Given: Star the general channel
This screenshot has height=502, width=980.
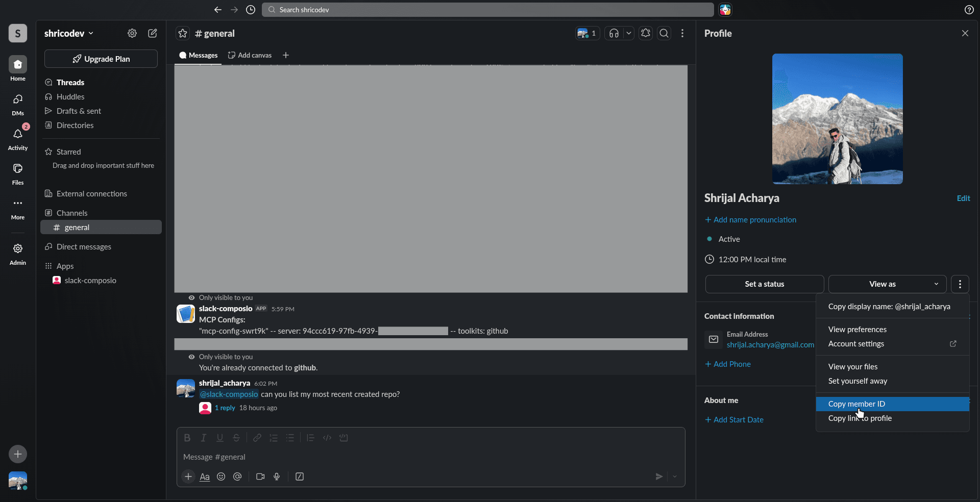Looking at the screenshot, I should point(183,33).
